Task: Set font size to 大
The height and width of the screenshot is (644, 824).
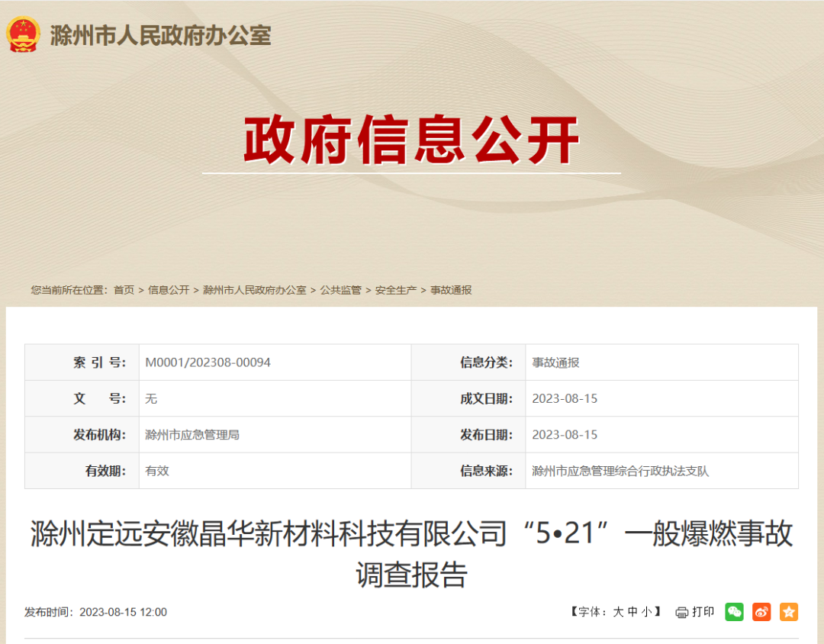Action: pyautogui.click(x=618, y=612)
